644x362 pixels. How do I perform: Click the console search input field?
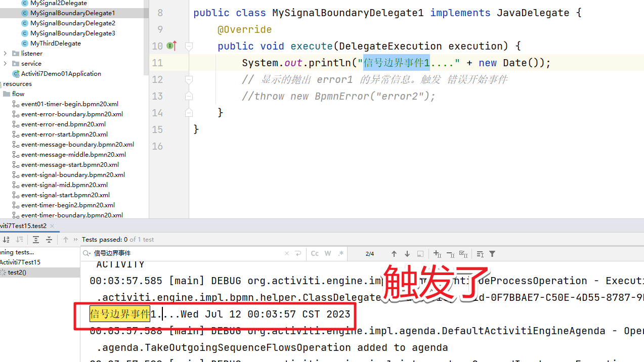(x=187, y=253)
